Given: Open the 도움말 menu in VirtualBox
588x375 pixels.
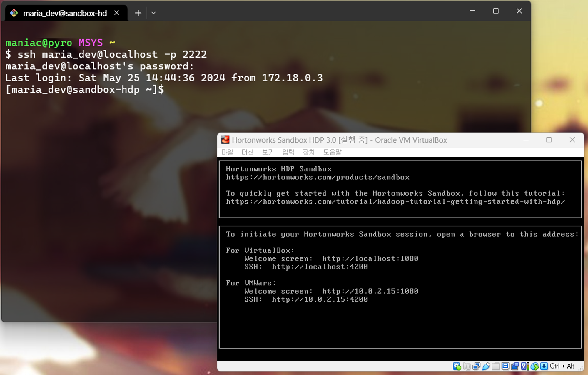Looking at the screenshot, I should (x=332, y=152).
